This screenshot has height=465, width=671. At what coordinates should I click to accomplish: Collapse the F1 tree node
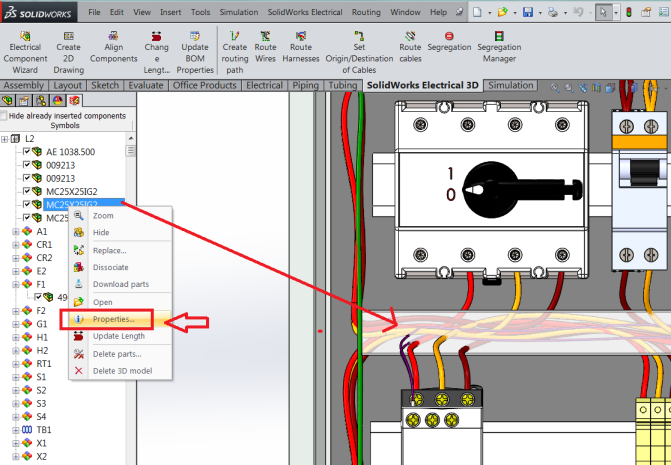coord(16,284)
